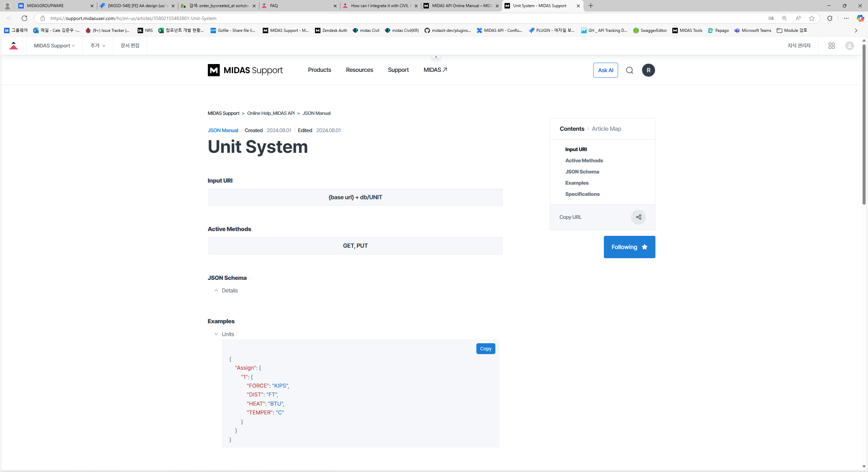The image size is (868, 472).
Task: Click the read aloud icon
Action: (x=798, y=18)
